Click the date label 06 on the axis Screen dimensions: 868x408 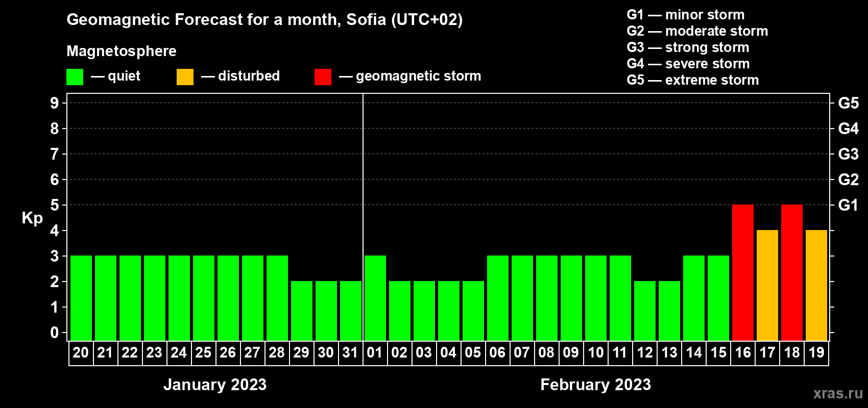coord(497,353)
